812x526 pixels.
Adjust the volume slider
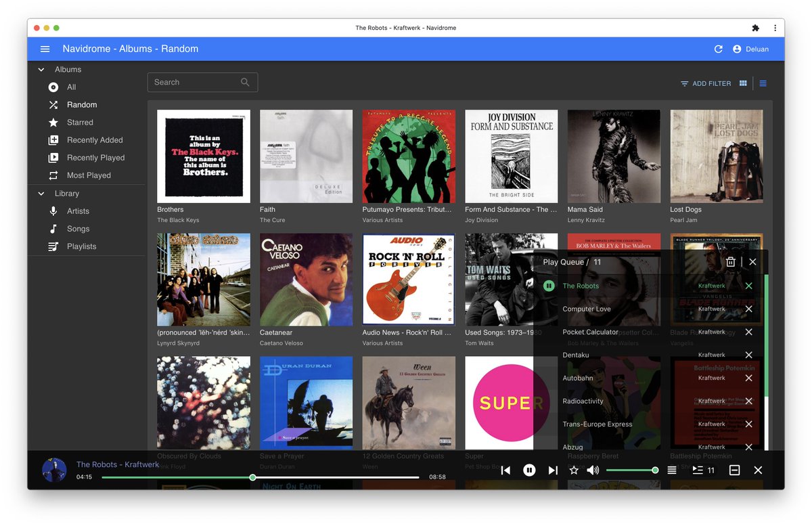point(631,470)
